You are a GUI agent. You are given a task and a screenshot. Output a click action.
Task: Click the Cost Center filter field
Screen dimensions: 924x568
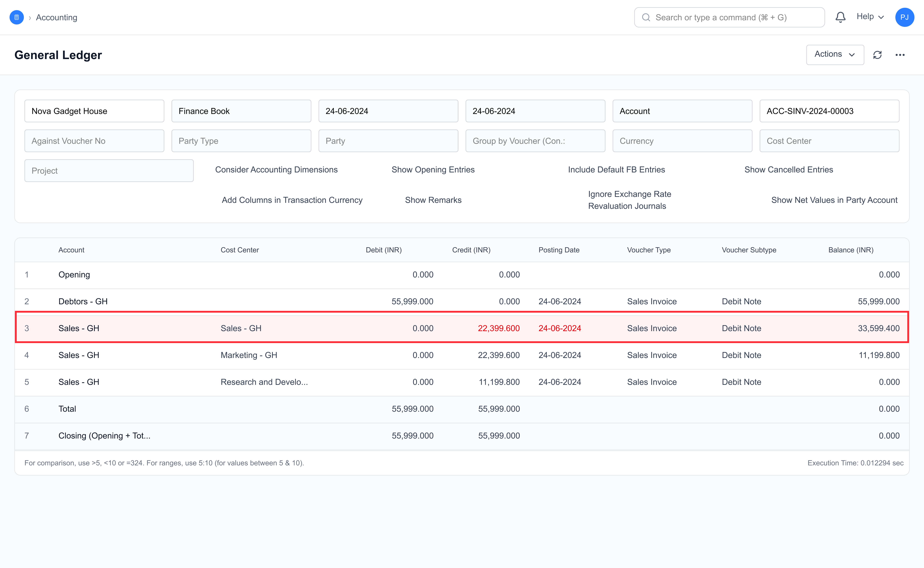829,141
